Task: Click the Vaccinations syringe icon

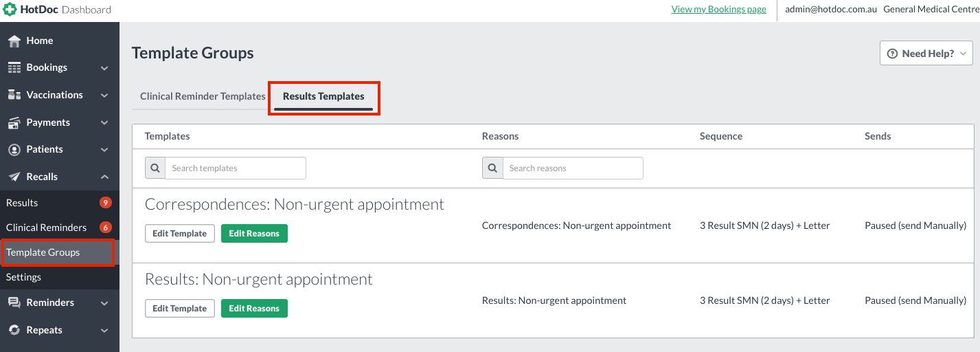Action: tap(14, 95)
